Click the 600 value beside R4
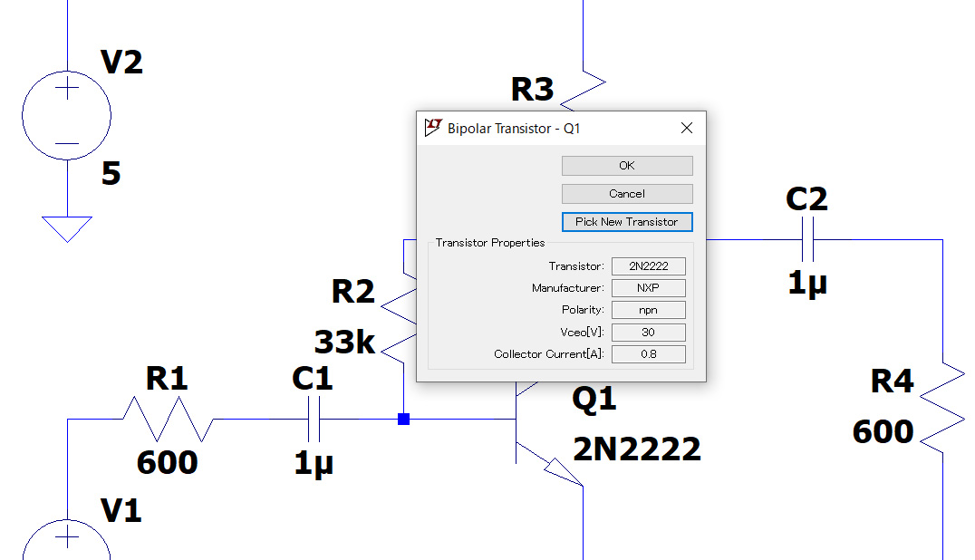This screenshot has height=560, width=975. click(x=883, y=432)
